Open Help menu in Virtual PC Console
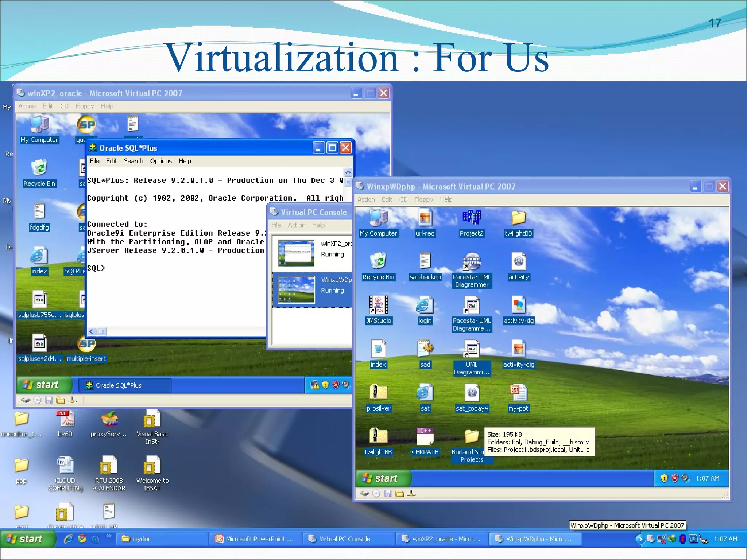This screenshot has width=747, height=560. click(318, 225)
